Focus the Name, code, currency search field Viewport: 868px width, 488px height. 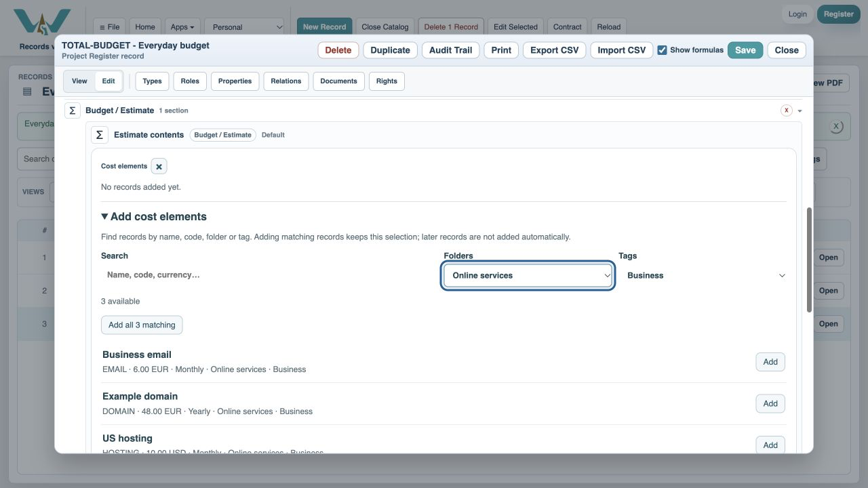tap(269, 275)
